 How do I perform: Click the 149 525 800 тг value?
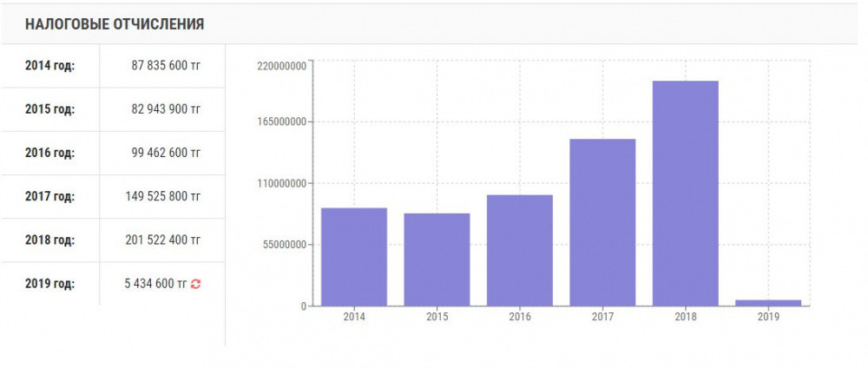(163, 196)
